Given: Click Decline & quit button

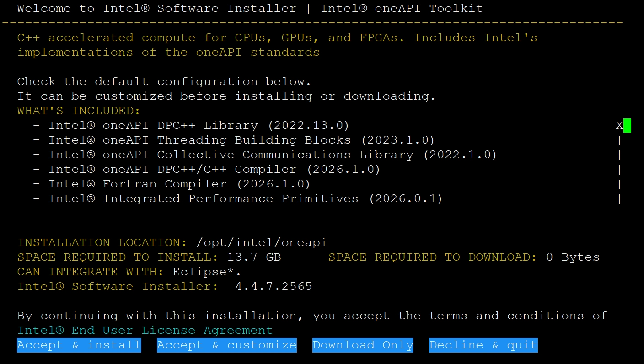Looking at the screenshot, I should point(483,345).
